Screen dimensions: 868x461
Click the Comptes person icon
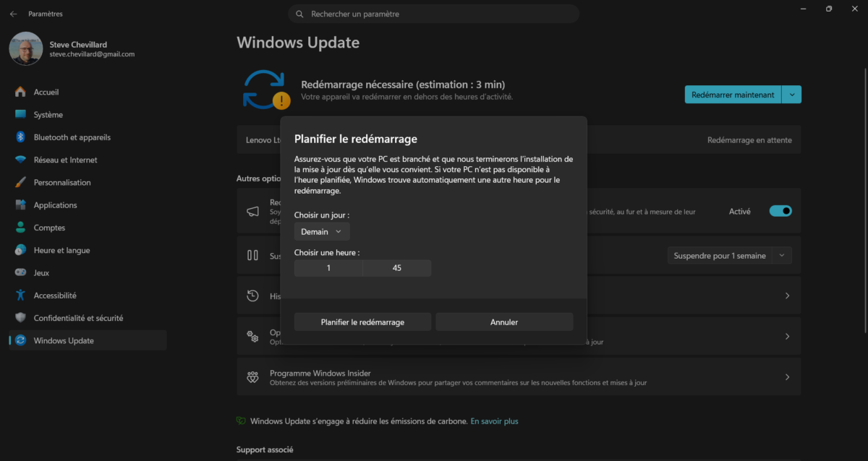click(20, 228)
